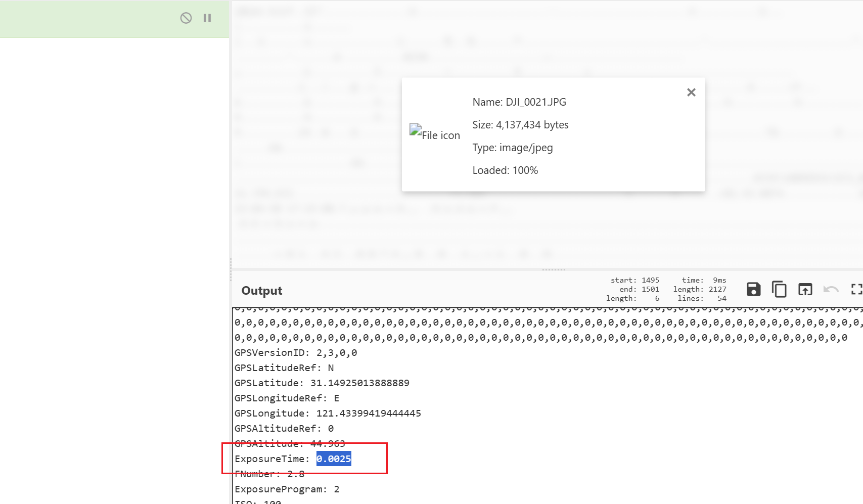
Task: Save output to file
Action: 753,290
